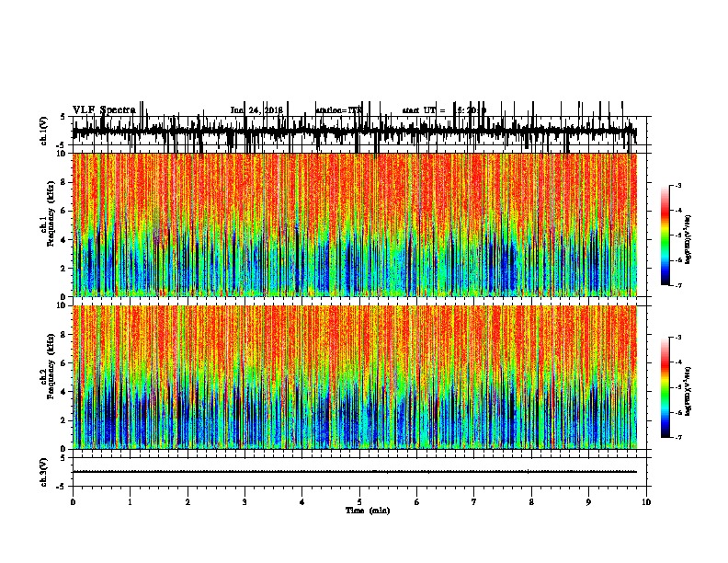This screenshot has height=563, width=728.
Task: Click the time axis tick label "0"
Action: pos(73,502)
